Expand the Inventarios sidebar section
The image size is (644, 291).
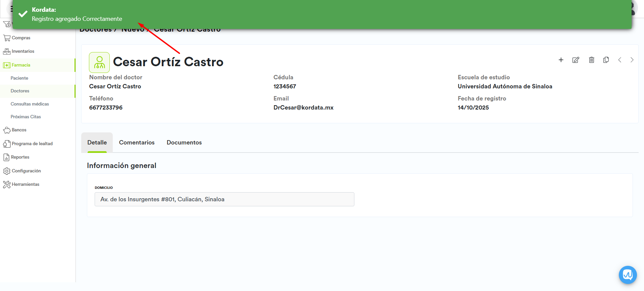pos(23,51)
